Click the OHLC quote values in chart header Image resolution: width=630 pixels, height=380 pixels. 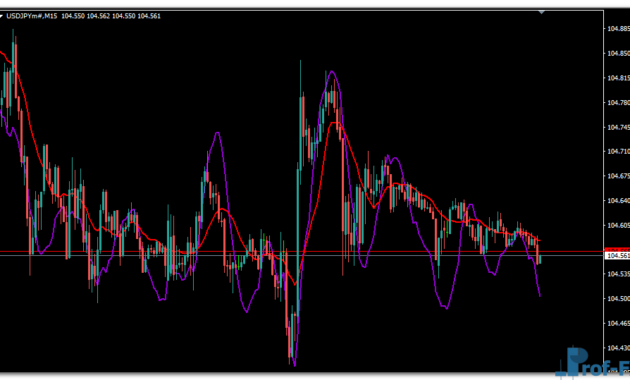point(111,16)
